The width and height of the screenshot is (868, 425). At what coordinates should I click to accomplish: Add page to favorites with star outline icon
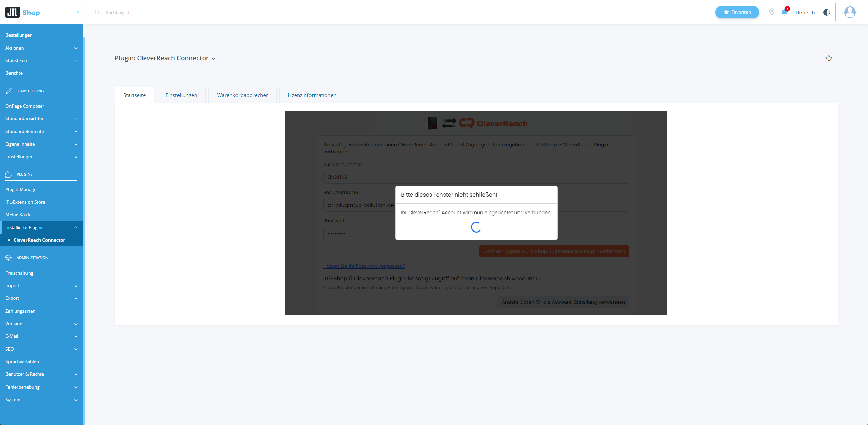coord(829,58)
